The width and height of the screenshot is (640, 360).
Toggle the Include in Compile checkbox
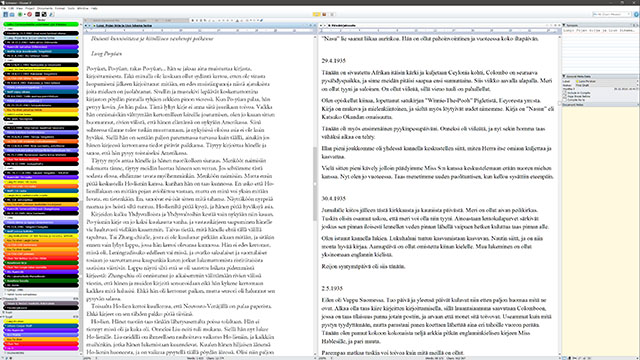565,93
